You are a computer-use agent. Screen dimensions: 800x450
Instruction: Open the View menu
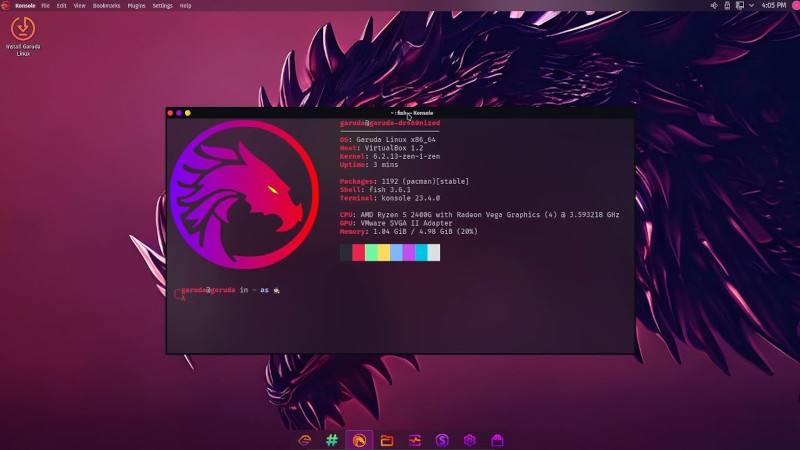[80, 6]
